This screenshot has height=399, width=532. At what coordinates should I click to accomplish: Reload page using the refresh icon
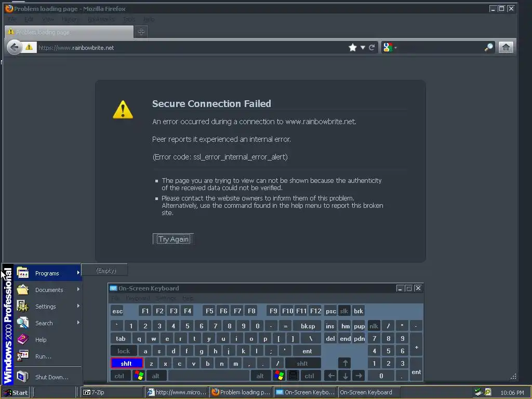372,47
